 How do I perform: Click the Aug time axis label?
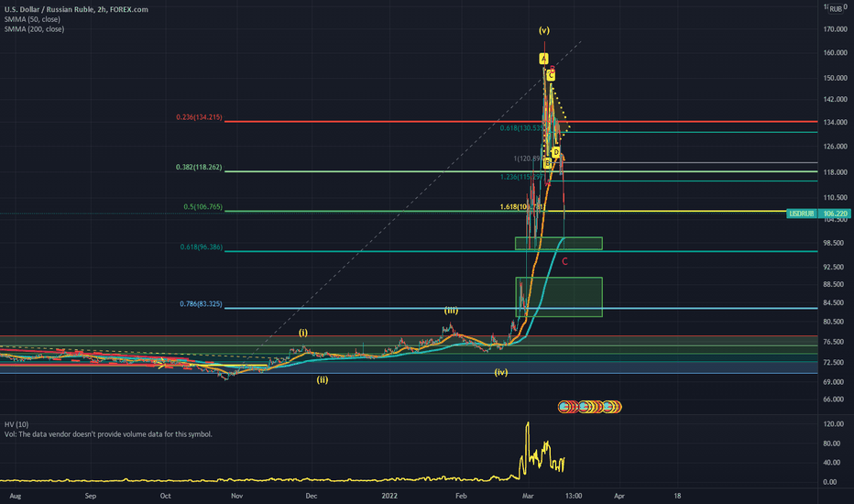click(x=16, y=496)
